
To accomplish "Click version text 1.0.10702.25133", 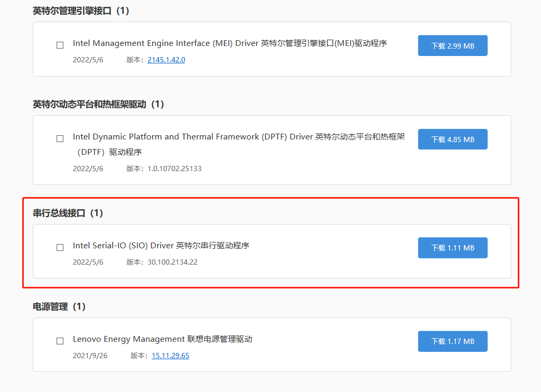I will pos(174,169).
